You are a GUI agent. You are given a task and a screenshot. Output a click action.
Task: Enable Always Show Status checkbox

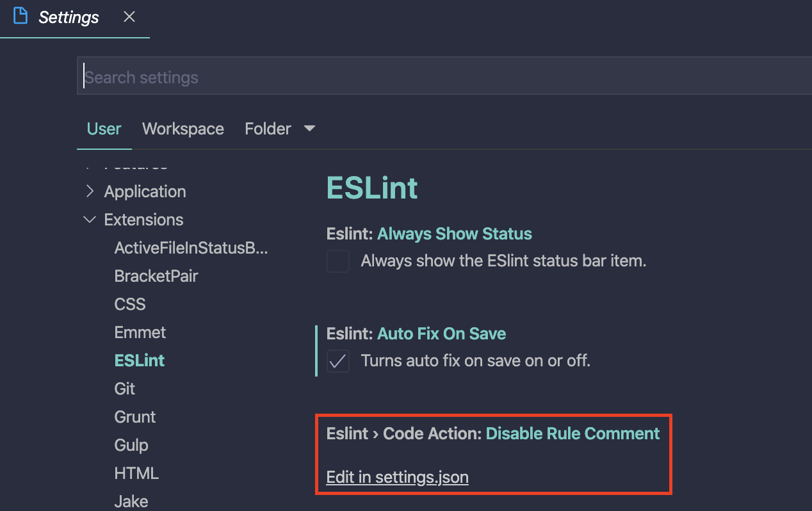pos(338,261)
